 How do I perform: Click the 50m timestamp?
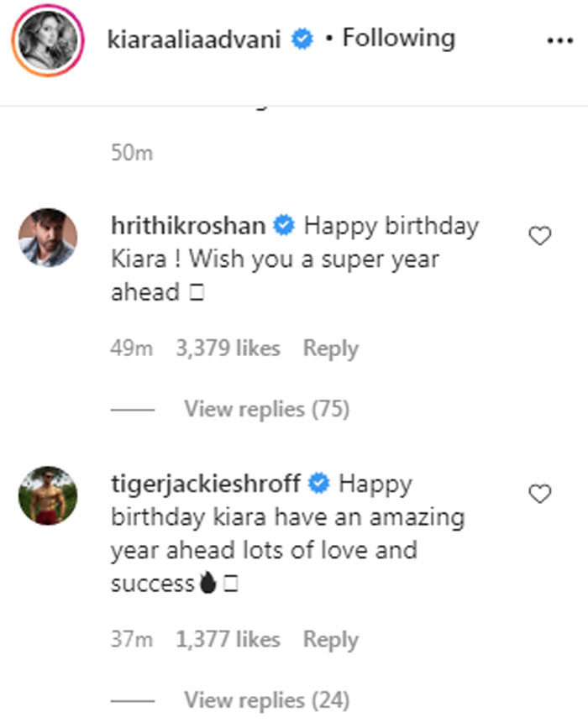[132, 154]
